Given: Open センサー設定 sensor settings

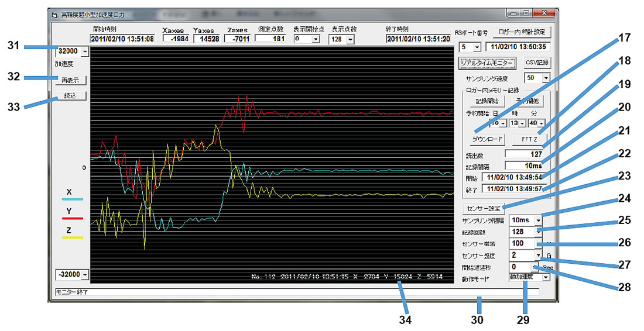Looking at the screenshot, I should (x=482, y=208).
